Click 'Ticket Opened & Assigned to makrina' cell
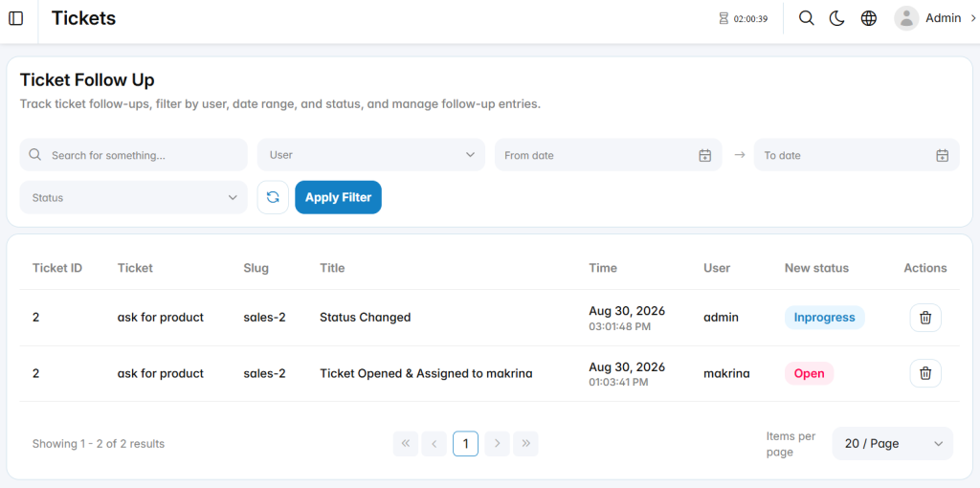 coord(426,373)
